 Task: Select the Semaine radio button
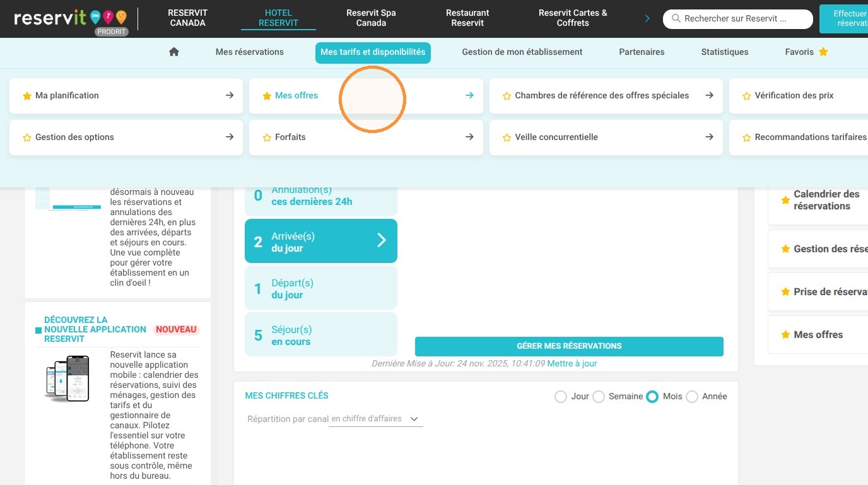pyautogui.click(x=599, y=397)
